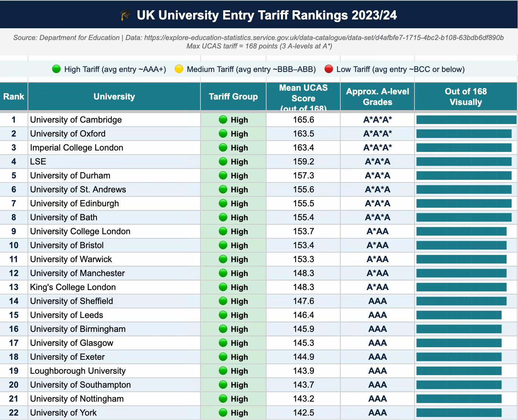Click the graduation cap icon in the title

126,15
